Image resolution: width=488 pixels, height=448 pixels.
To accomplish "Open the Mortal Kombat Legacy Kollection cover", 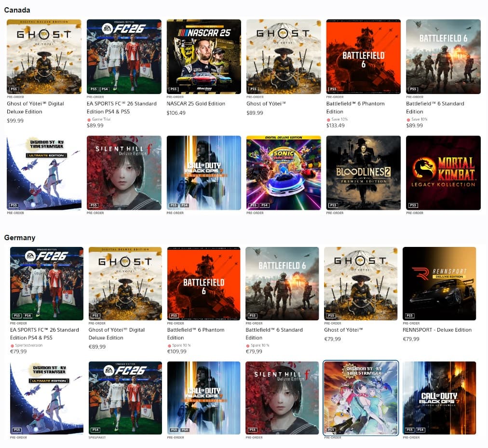I will pyautogui.click(x=443, y=173).
